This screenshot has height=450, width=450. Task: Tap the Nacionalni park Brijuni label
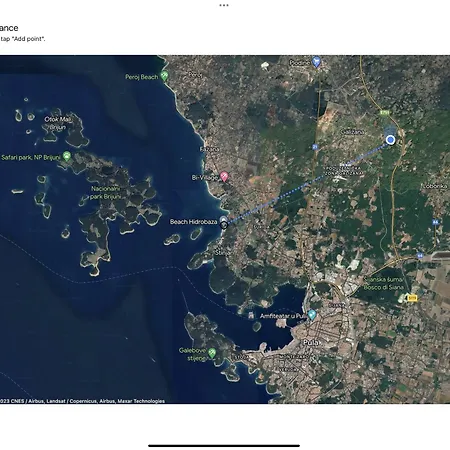point(105,193)
